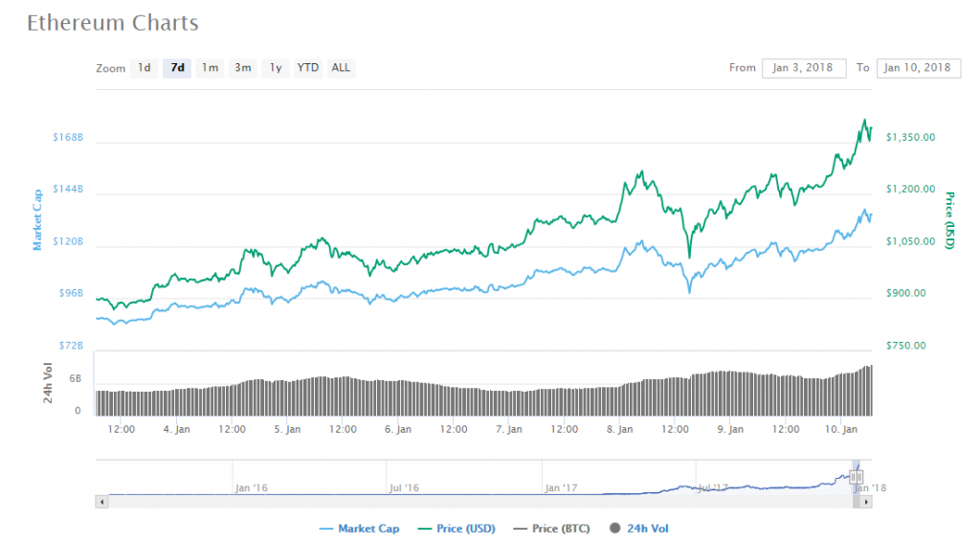This screenshot has width=980, height=543.
Task: Click the navigator scroll right arrow
Action: 865,502
